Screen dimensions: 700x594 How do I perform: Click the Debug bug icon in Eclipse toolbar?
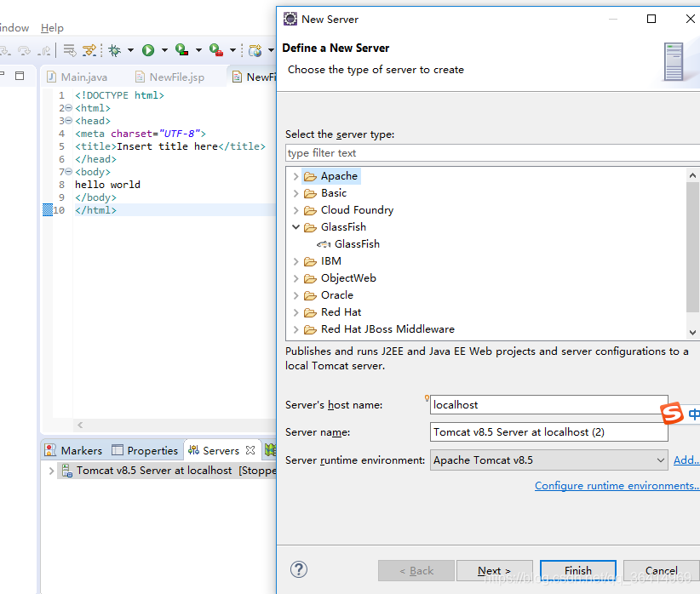tap(115, 50)
